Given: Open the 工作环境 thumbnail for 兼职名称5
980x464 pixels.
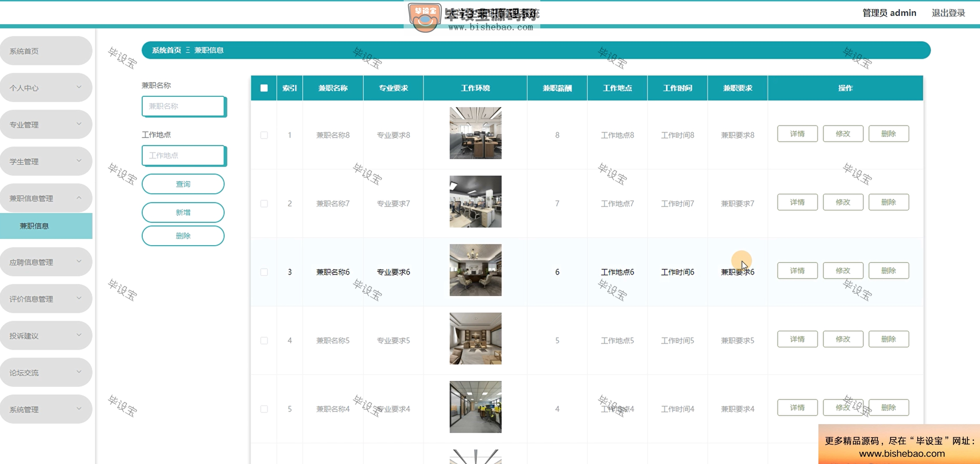Looking at the screenshot, I should [x=475, y=338].
